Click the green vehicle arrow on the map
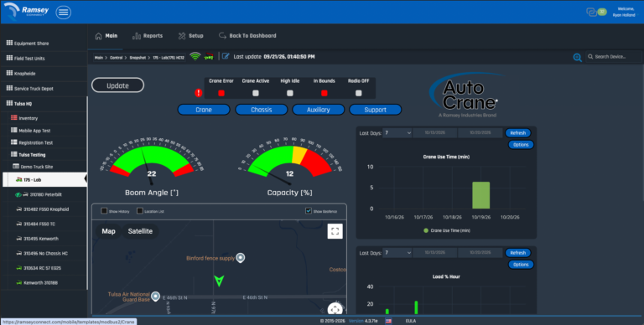Viewport: 644px width, 325px height. tap(220, 281)
